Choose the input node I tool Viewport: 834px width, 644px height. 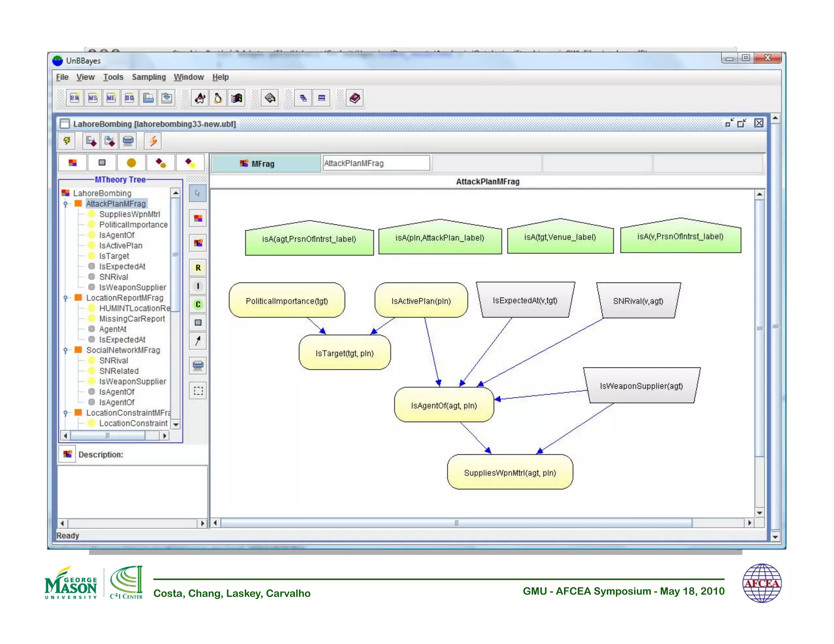(198, 286)
